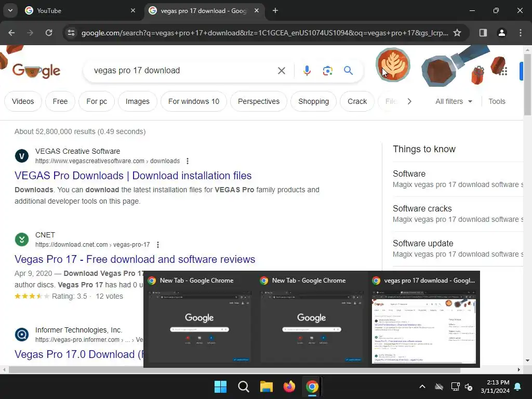
Task: Click the horizontal page scrollbar
Action: click(234, 370)
